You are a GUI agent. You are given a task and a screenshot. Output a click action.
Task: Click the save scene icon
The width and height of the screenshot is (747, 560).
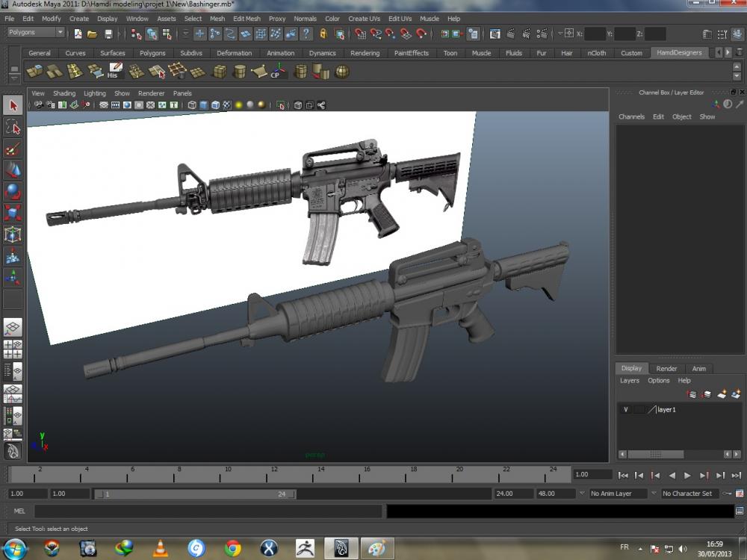coord(108,34)
